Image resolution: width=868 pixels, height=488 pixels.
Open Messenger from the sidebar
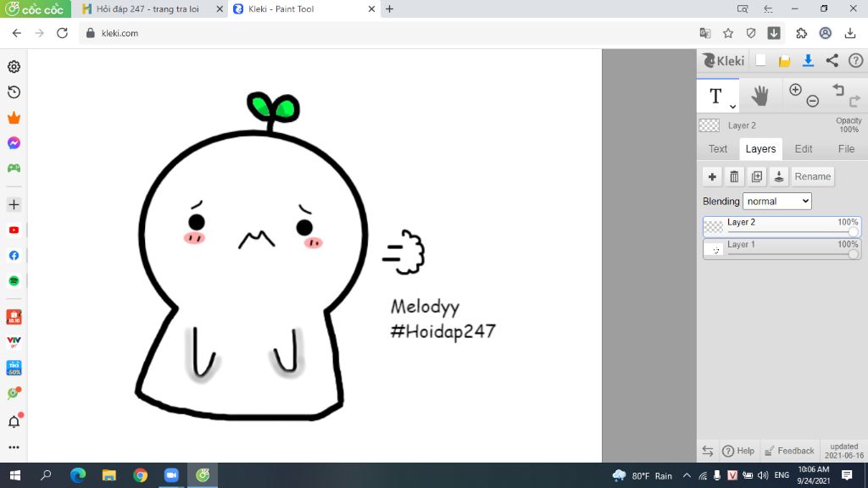14,142
